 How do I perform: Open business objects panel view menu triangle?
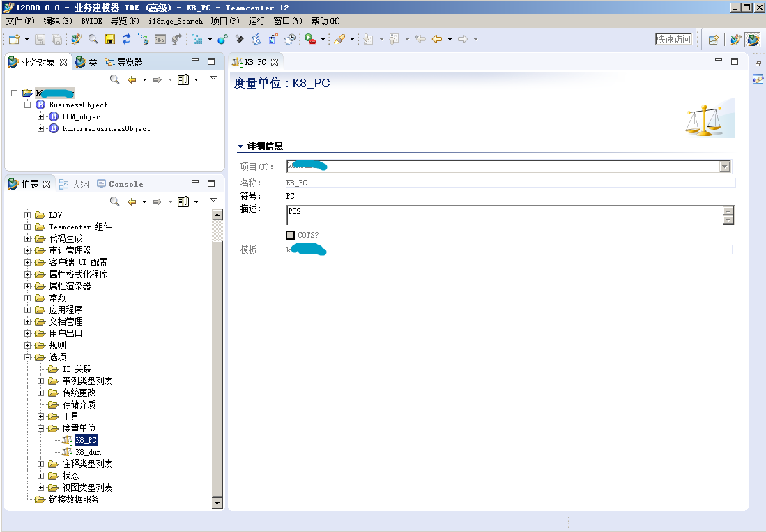click(x=213, y=77)
